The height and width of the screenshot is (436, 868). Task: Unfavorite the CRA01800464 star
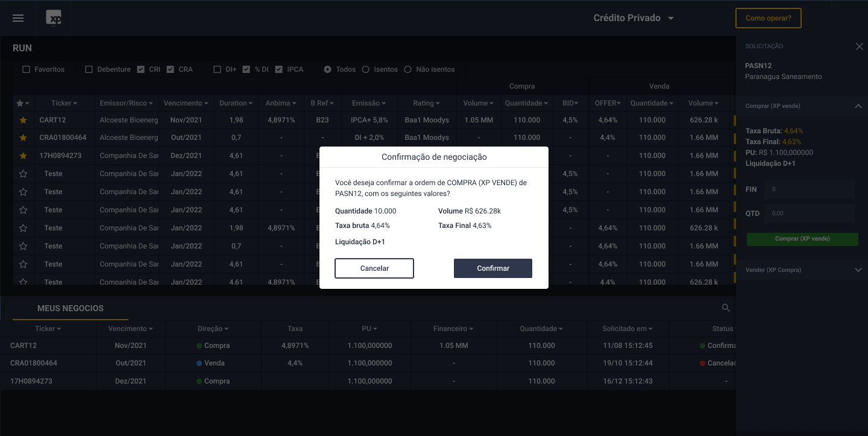[x=23, y=137]
